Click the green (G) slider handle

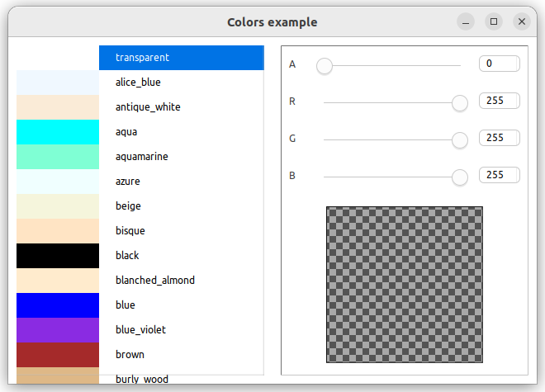(x=460, y=140)
